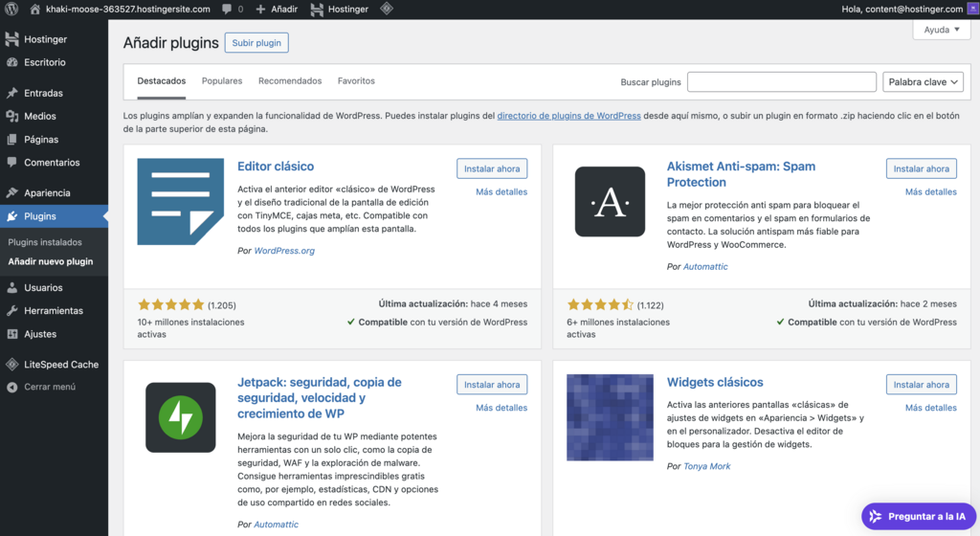Install the Akismet Anti-spam plugin now
The height and width of the screenshot is (536, 980).
(921, 168)
